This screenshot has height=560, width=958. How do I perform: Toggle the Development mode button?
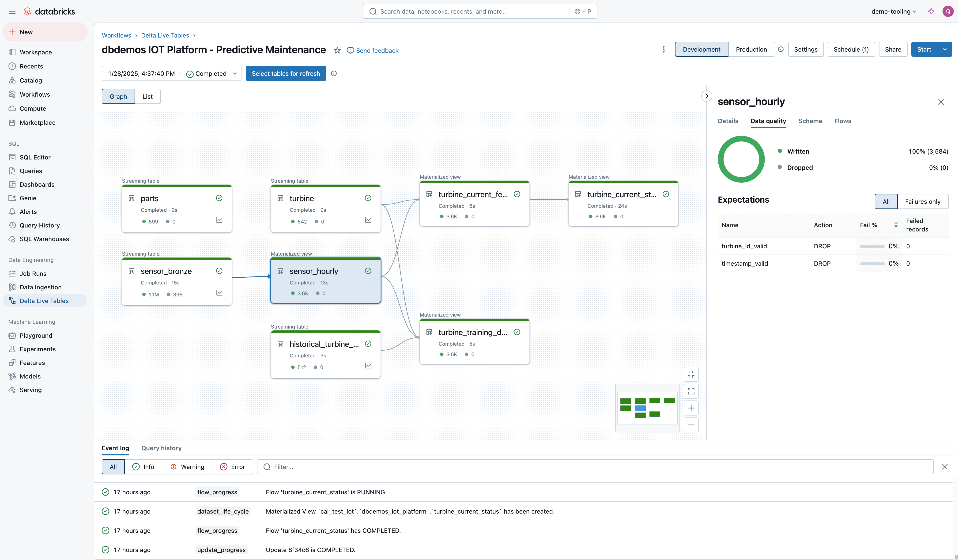701,49
